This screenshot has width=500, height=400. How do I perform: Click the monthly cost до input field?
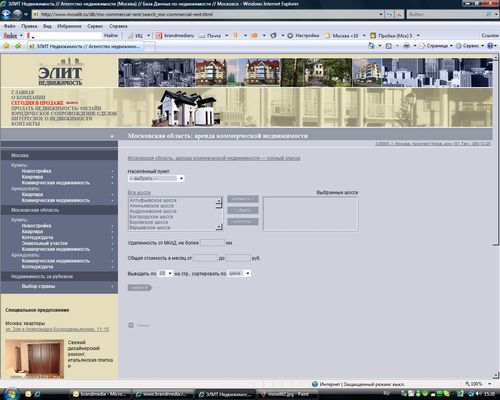pos(238,258)
